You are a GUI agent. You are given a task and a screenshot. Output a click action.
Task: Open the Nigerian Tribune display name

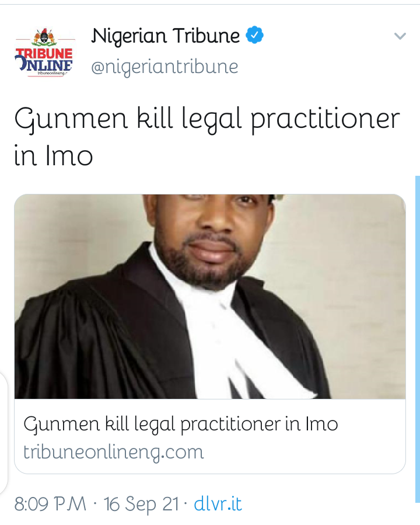(166, 36)
